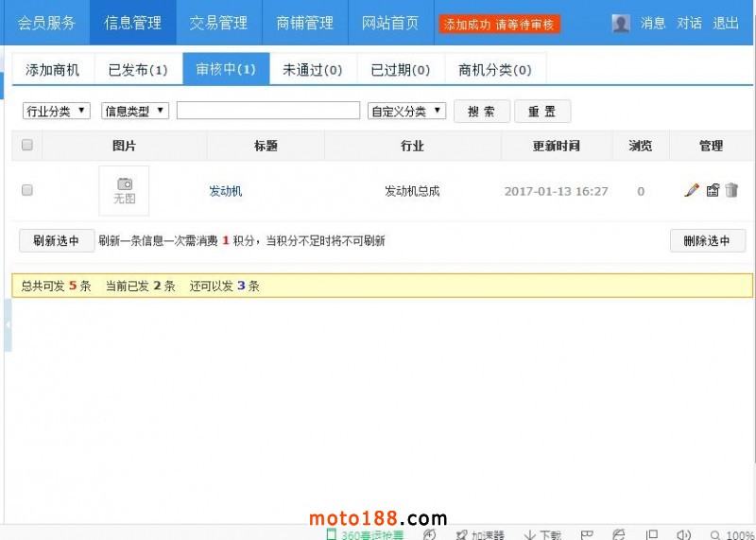
Task: Click the trash delete icon in the row
Action: point(731,190)
